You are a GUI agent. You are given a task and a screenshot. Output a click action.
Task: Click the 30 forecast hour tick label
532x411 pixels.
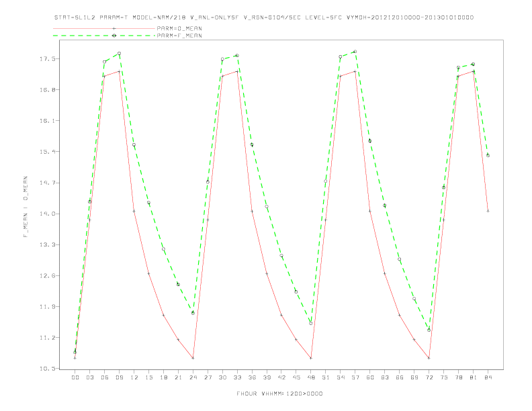[222, 377]
